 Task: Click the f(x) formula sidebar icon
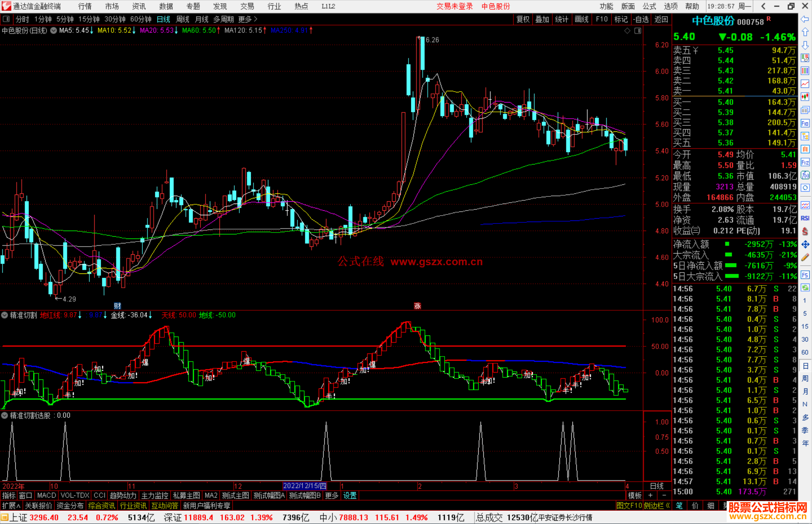click(x=805, y=175)
